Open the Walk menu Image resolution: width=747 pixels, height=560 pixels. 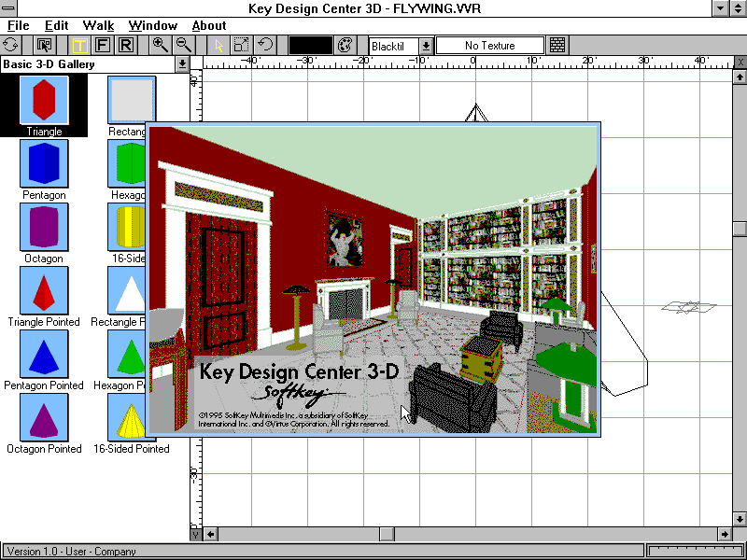[98, 26]
